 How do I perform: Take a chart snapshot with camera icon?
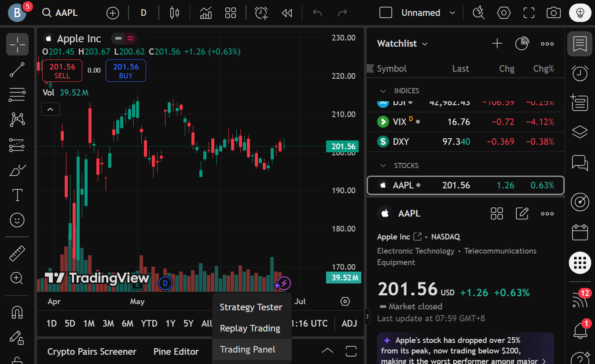tap(554, 13)
